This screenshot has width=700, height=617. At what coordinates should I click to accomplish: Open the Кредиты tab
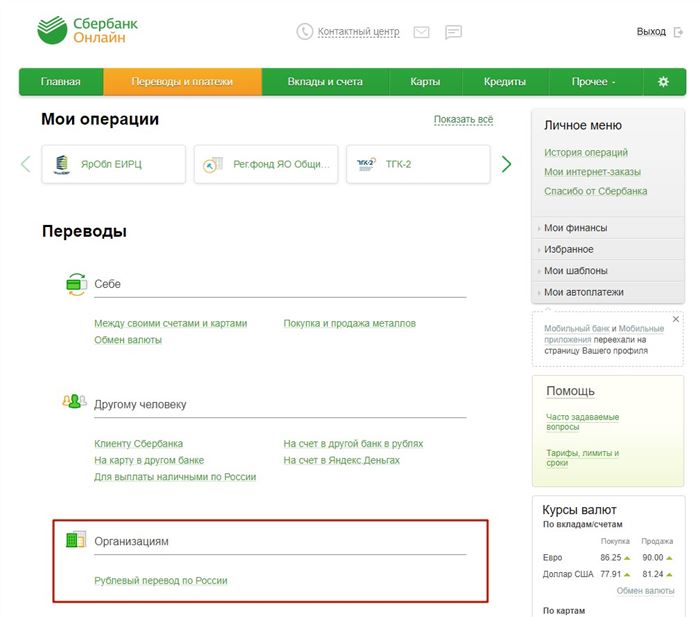coord(504,82)
